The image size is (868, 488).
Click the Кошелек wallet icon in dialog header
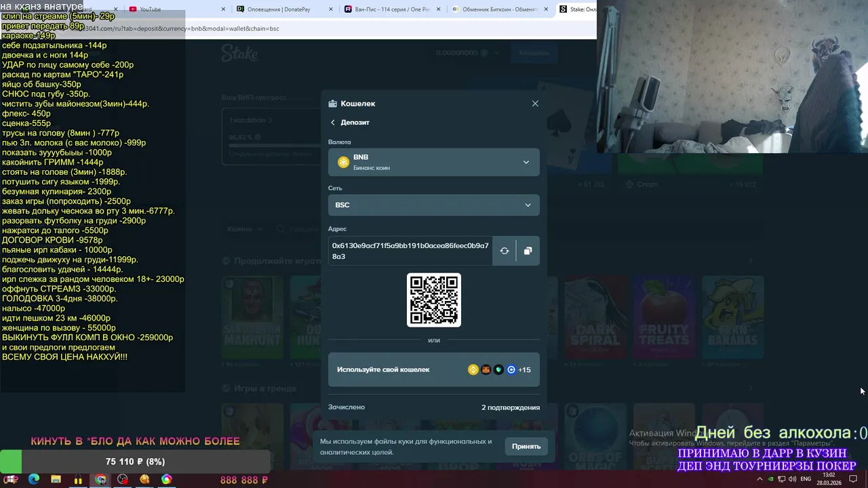point(332,104)
